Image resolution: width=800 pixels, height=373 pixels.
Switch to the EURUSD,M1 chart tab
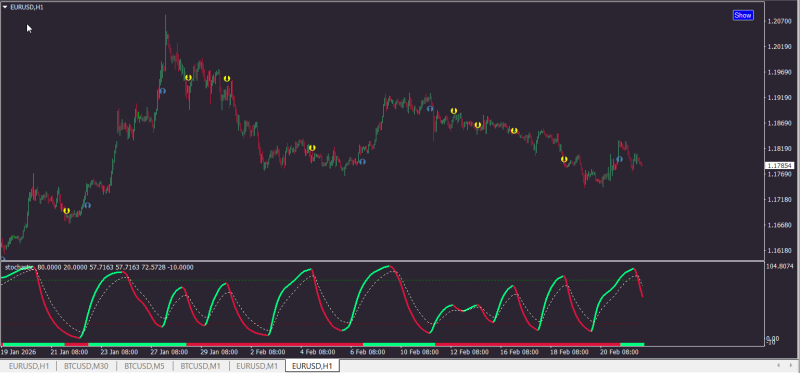257,366
